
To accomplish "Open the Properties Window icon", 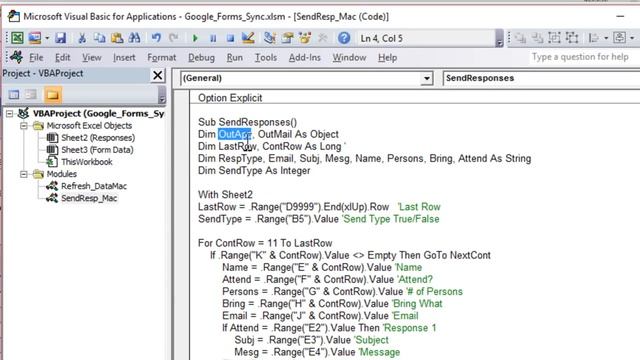I will tap(287, 38).
